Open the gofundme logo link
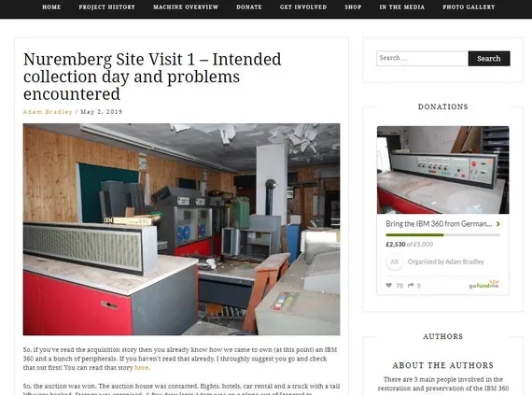 coord(484,285)
